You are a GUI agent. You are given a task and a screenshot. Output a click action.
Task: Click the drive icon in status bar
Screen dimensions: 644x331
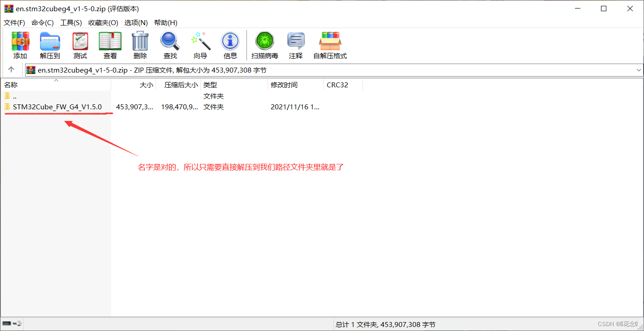pos(7,323)
